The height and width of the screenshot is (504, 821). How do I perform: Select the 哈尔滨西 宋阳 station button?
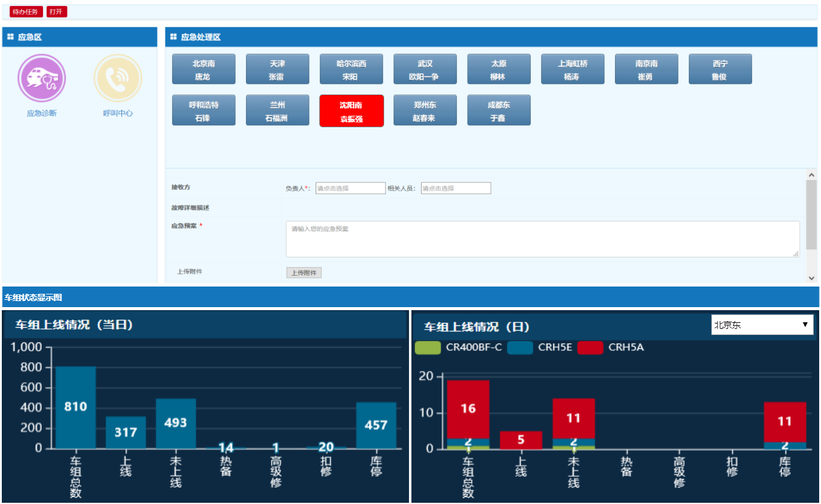click(x=351, y=69)
